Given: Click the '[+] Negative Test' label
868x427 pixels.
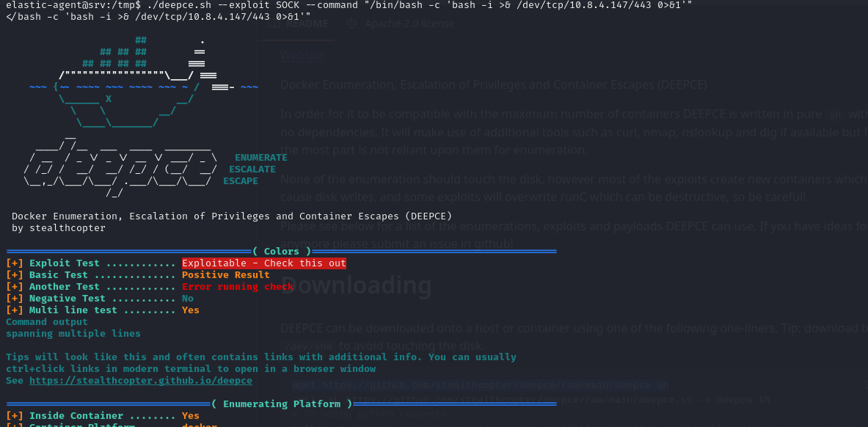Looking at the screenshot, I should point(55,298).
